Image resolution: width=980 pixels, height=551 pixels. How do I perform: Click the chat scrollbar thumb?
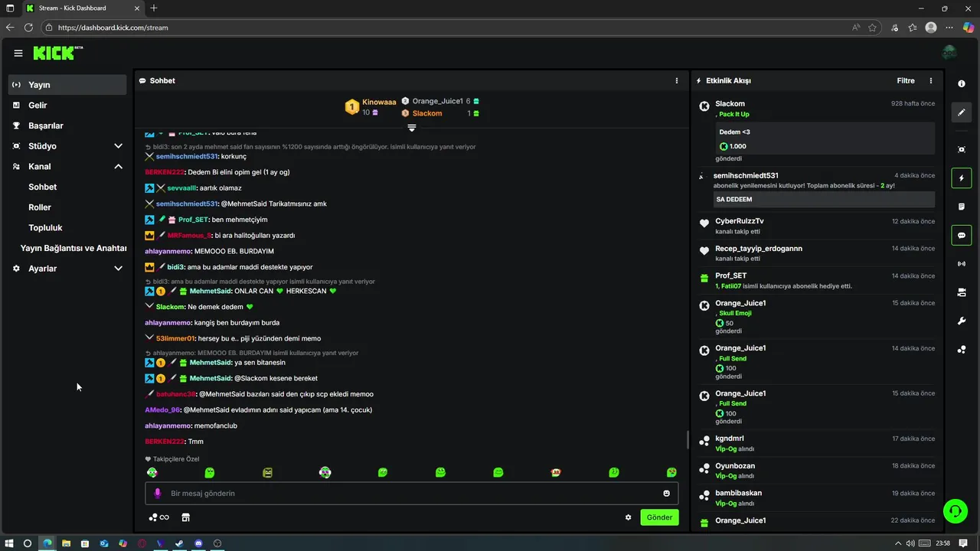coord(687,440)
